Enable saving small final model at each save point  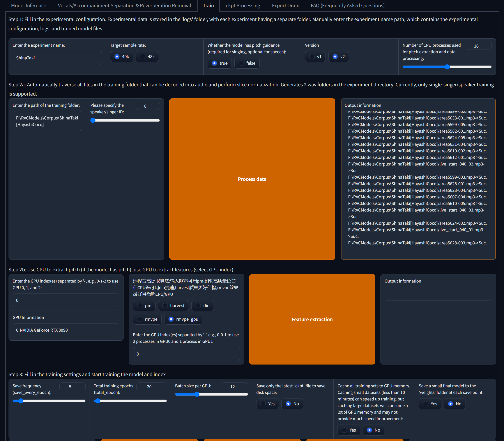pyautogui.click(x=430, y=404)
